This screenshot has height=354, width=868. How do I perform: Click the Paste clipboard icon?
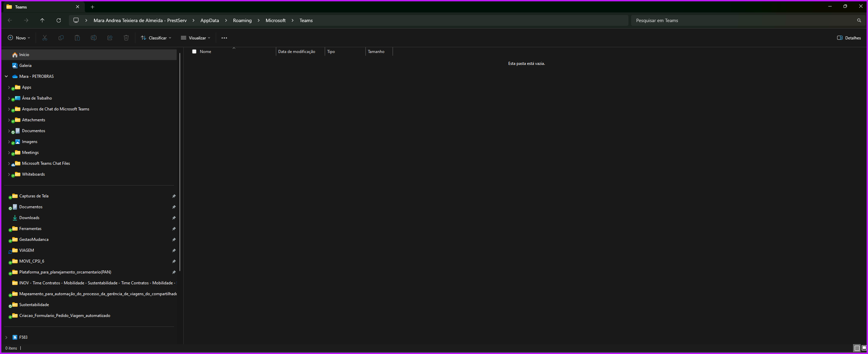click(x=77, y=38)
